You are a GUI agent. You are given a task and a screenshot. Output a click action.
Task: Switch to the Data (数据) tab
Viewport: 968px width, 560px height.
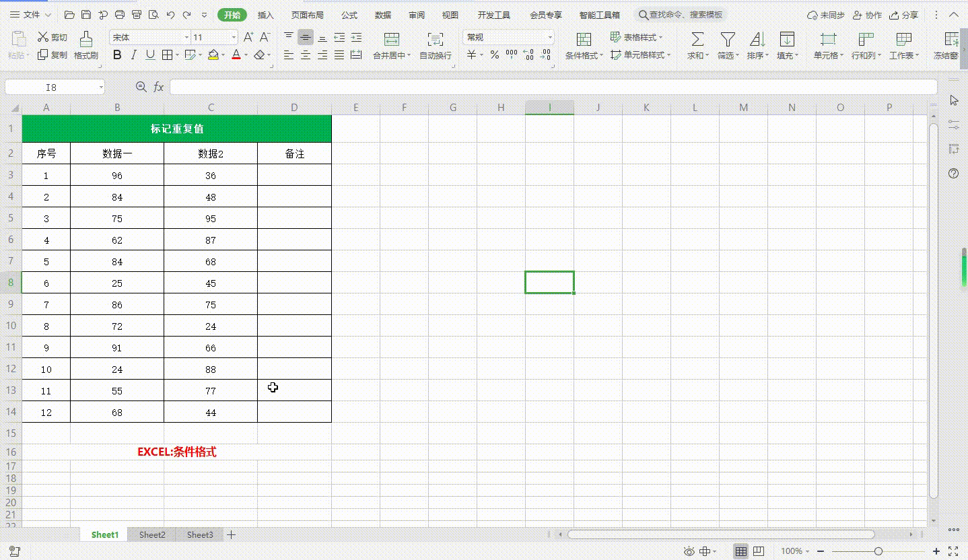(383, 15)
